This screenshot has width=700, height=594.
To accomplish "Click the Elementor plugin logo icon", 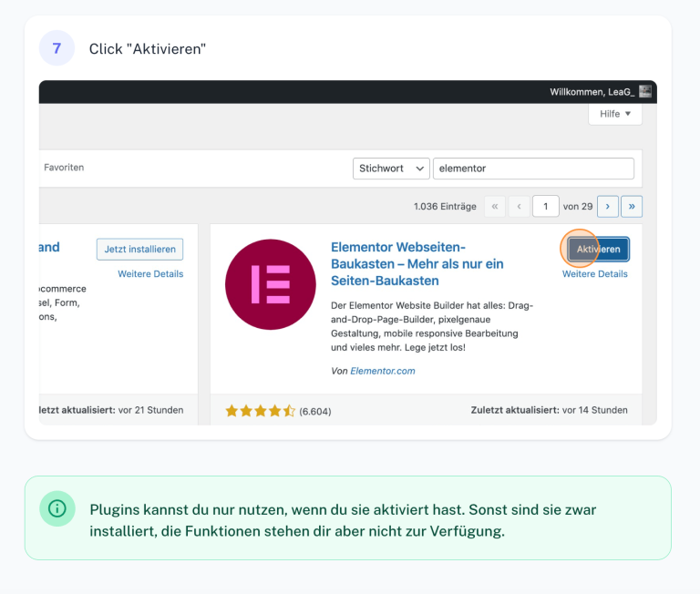I will coord(271,284).
